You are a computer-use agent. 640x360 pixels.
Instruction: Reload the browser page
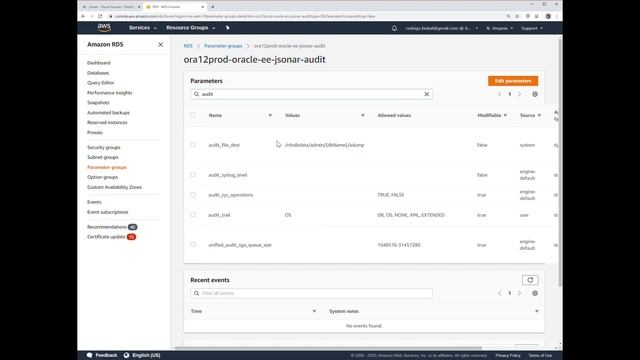coord(100,16)
